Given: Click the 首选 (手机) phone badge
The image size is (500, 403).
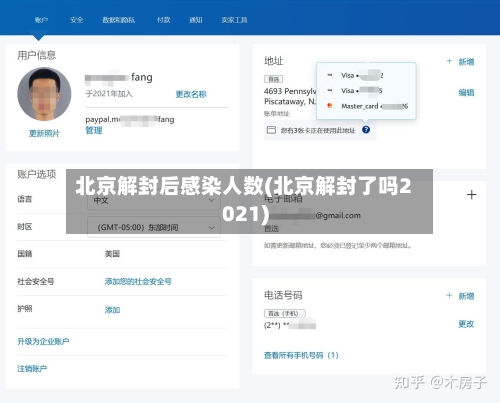Looking at the screenshot, I should (x=285, y=313).
